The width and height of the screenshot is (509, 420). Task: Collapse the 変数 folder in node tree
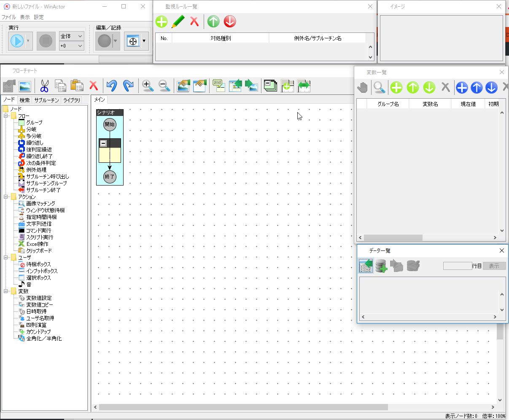tap(6, 291)
